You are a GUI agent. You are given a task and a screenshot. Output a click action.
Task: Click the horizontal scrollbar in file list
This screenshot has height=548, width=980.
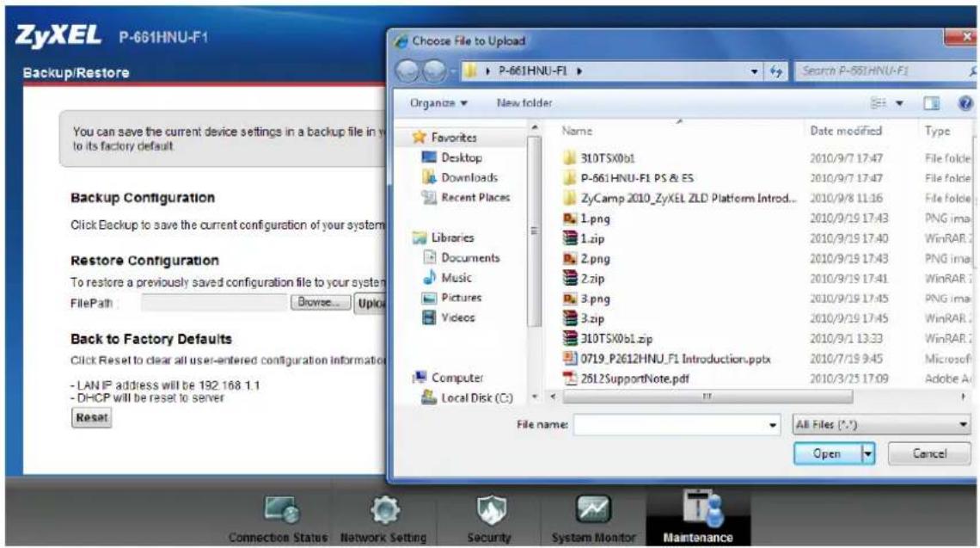click(x=707, y=397)
